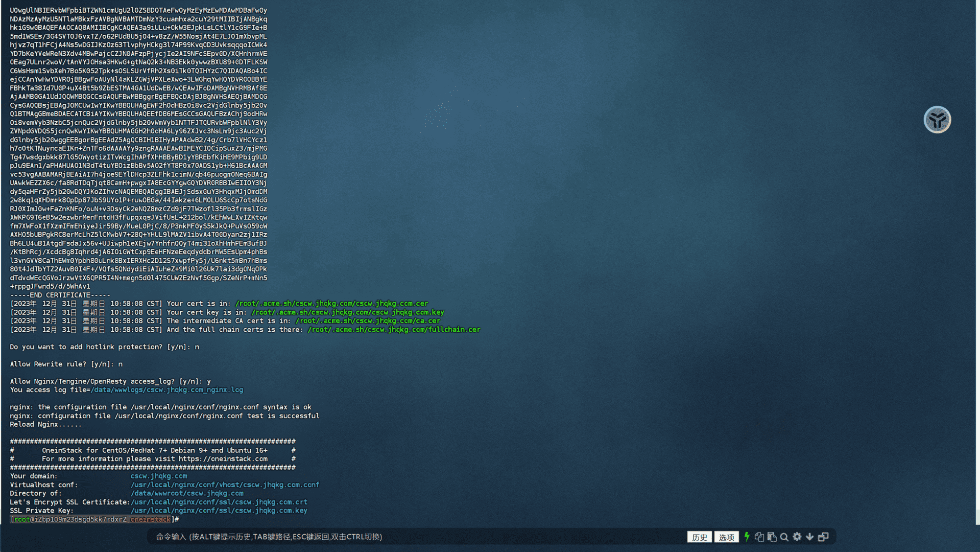Click the ca.cer intermediate cert path
Screen dimensions: 980x552
coord(368,321)
